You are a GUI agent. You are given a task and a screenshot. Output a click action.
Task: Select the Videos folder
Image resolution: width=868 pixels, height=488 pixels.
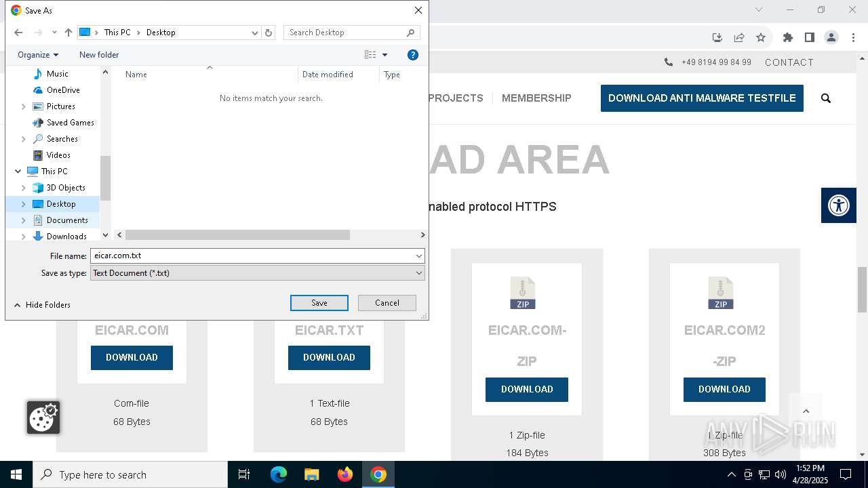[x=58, y=155]
